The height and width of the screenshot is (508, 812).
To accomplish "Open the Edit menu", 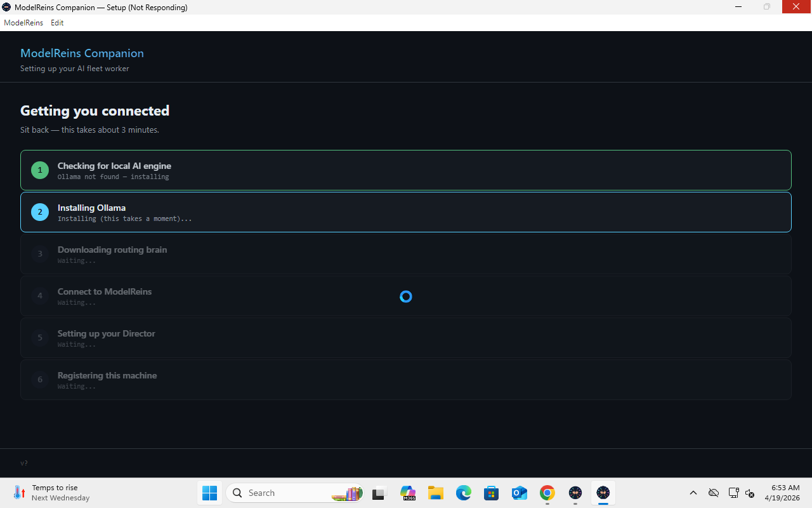I will (57, 23).
